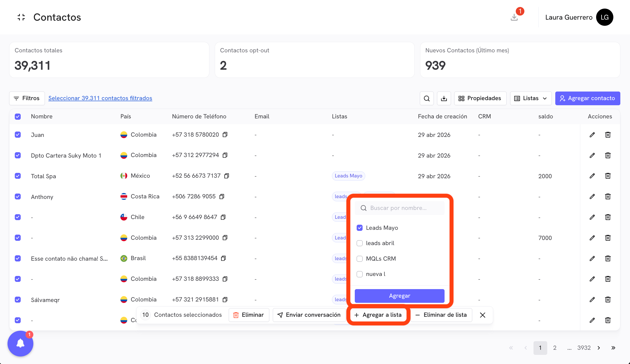This screenshot has height=364, width=630.
Task: Uncheck the Juan row checkbox
Action: point(18,134)
